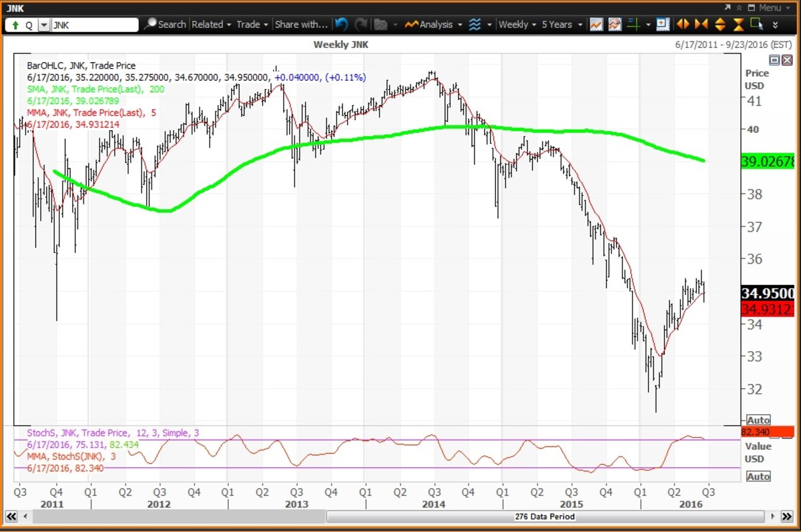Click the green up-arrow quote icon
The width and height of the screenshot is (801, 532).
pos(14,25)
